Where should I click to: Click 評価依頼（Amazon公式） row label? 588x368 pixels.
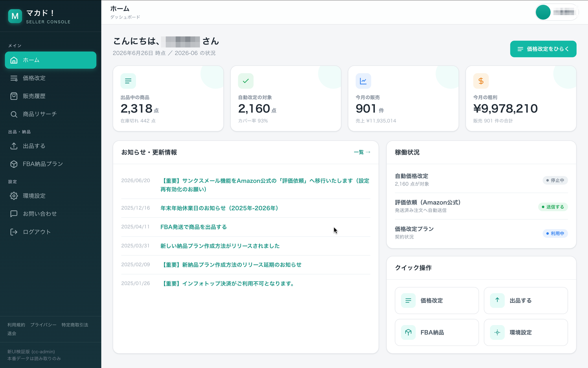428,203
